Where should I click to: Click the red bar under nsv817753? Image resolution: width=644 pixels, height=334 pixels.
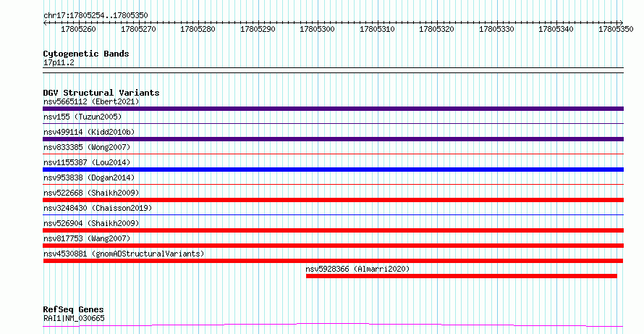pyautogui.click(x=333, y=246)
